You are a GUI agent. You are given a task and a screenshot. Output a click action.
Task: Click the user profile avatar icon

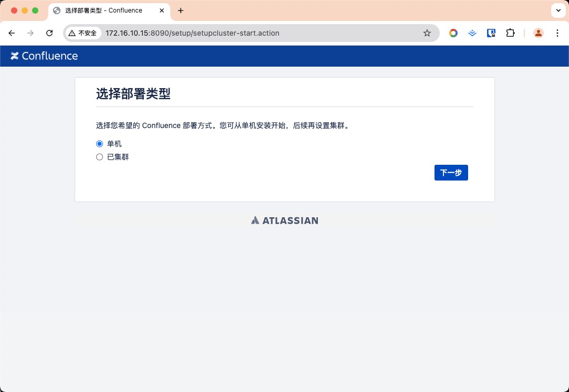tap(539, 33)
